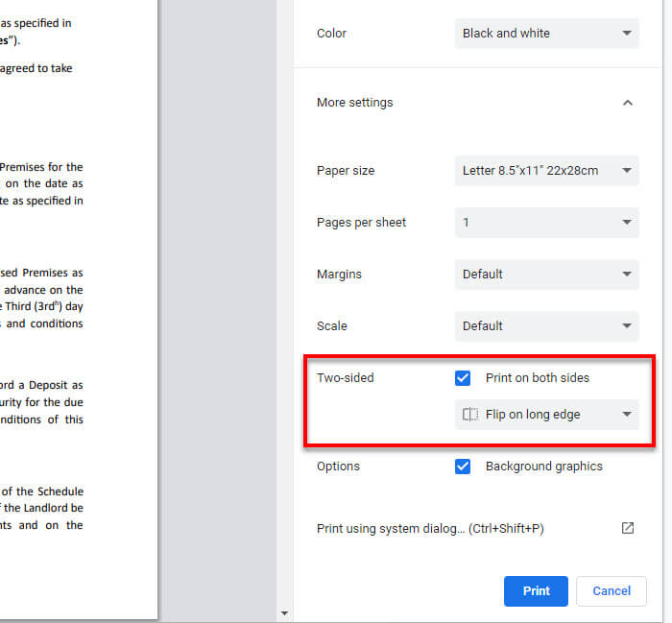Screen dimensions: 672x623
Task: Open the Margins dropdown
Action: coord(546,275)
